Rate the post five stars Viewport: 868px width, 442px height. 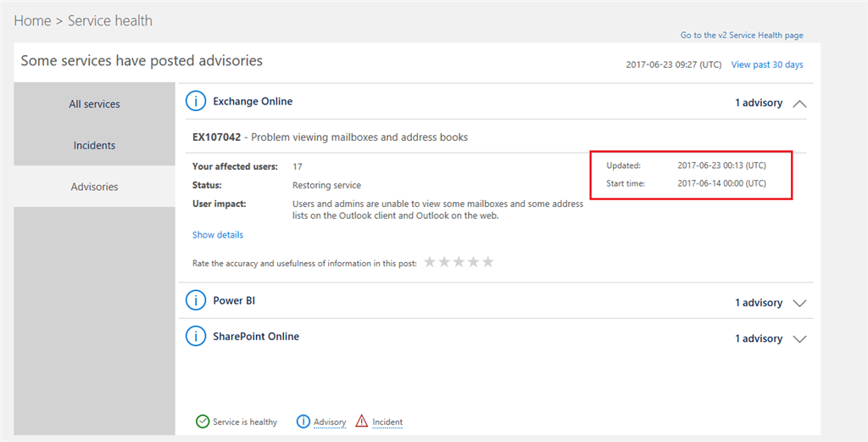[487, 262]
